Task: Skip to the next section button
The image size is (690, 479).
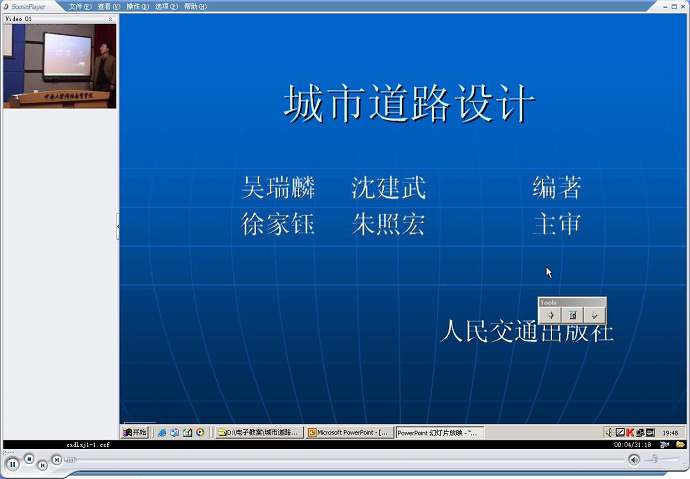Action: tap(56, 460)
